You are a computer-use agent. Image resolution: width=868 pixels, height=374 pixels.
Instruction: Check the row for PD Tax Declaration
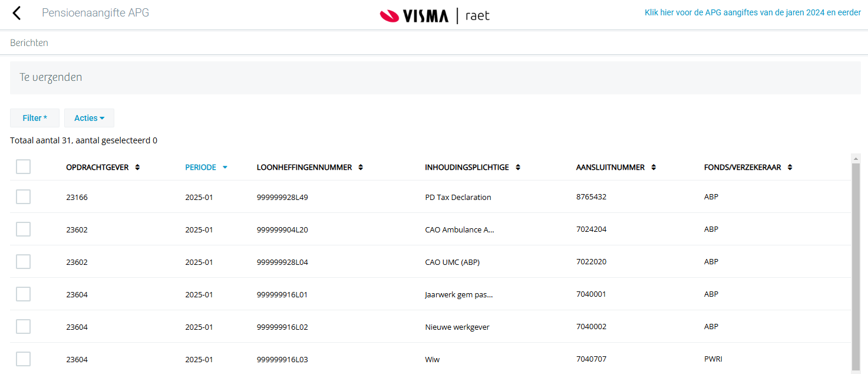click(x=23, y=196)
